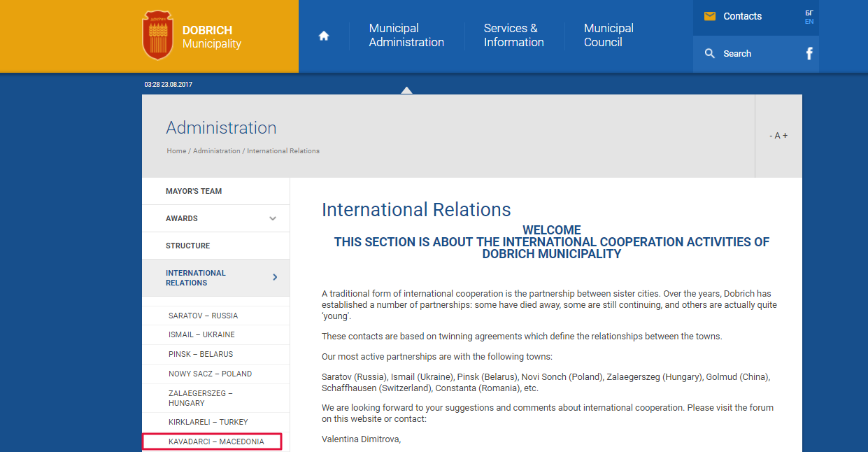Screen dimensions: 868x452
Task: Click the Search label
Action: click(737, 53)
